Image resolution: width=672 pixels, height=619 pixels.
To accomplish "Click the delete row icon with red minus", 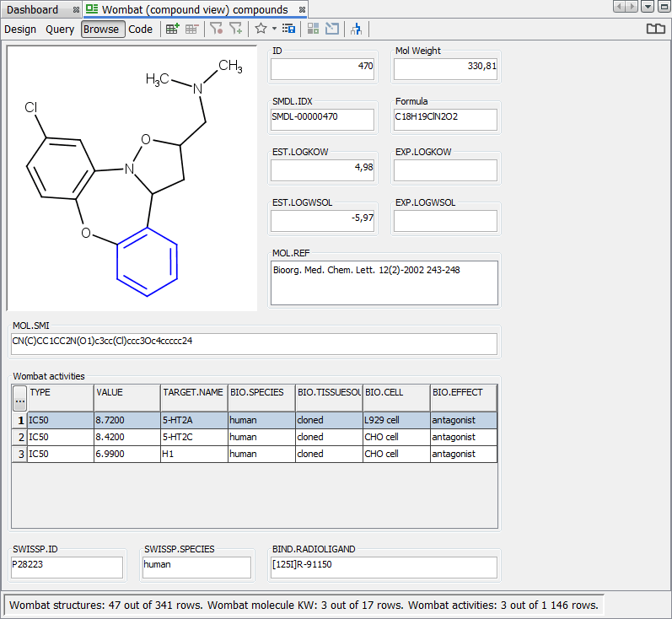I will coord(191,29).
